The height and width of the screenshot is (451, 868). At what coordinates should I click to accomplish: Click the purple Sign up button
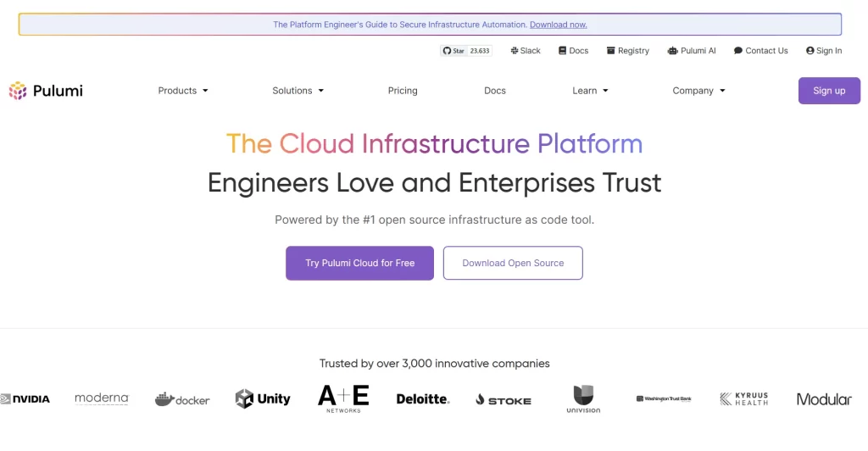[829, 91]
